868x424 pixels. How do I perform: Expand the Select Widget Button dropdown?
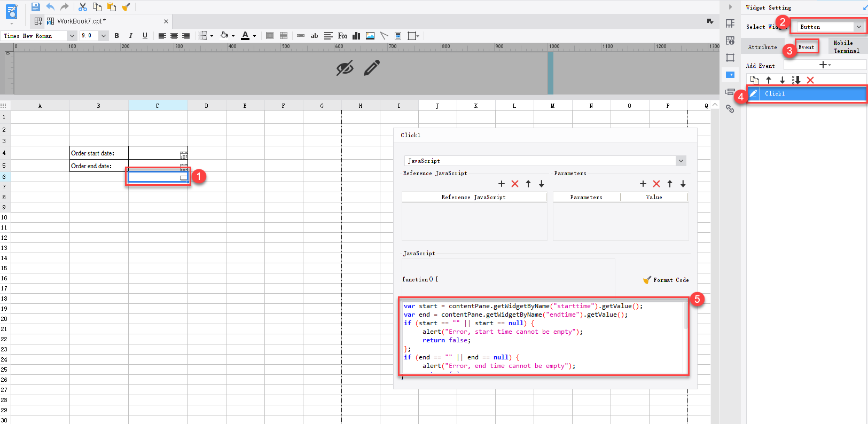coord(859,27)
